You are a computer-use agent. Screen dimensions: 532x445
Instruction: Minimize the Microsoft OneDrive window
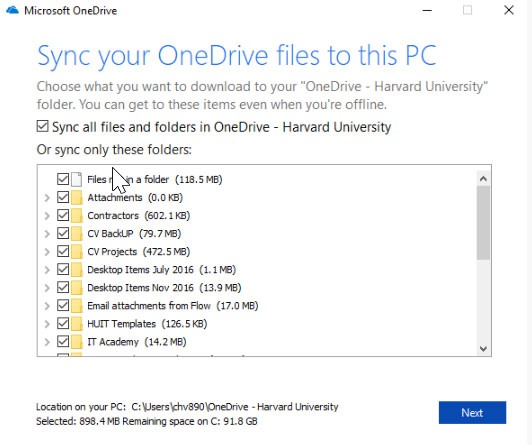pyautogui.click(x=427, y=11)
